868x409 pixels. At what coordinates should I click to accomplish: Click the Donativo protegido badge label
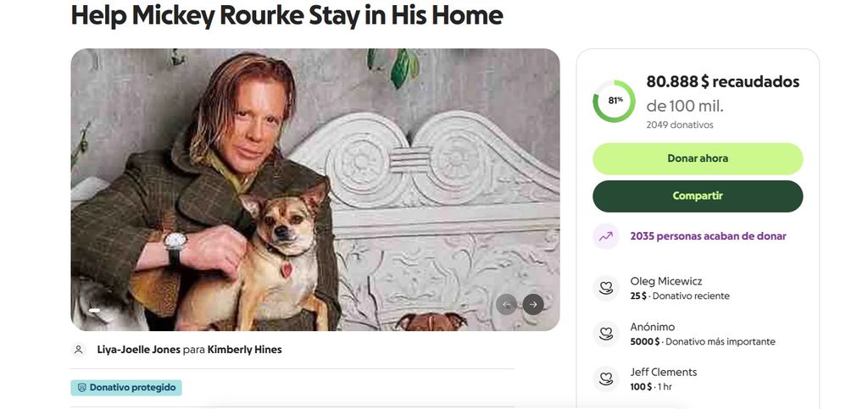tap(132, 388)
